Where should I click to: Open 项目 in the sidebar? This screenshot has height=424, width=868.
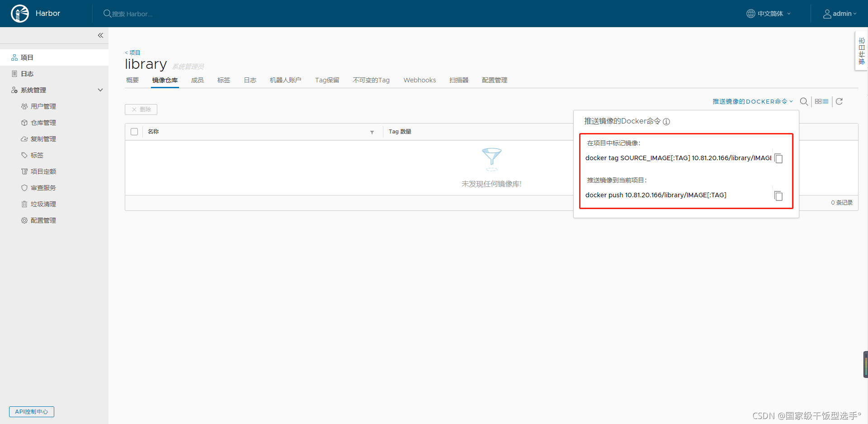click(54, 57)
